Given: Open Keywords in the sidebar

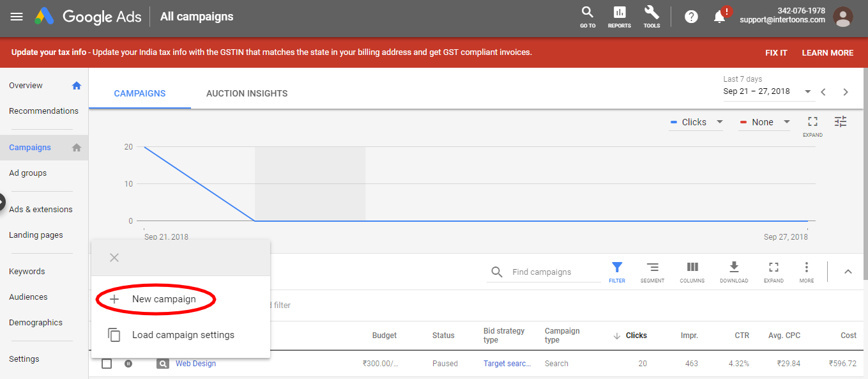Looking at the screenshot, I should 27,272.
